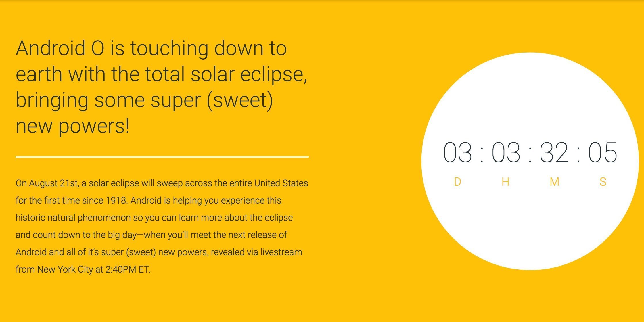Click the "S" seconds label
This screenshot has height=322, width=644.
(603, 182)
